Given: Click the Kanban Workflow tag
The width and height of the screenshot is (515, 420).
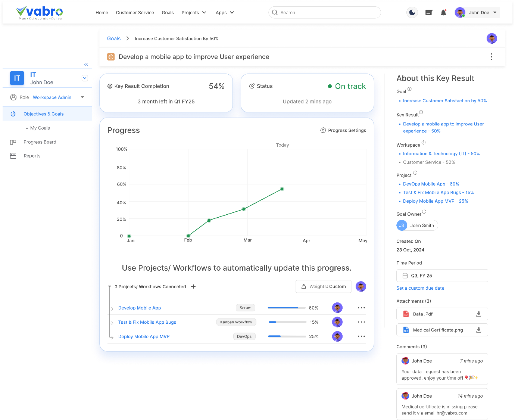Looking at the screenshot, I should [236, 322].
